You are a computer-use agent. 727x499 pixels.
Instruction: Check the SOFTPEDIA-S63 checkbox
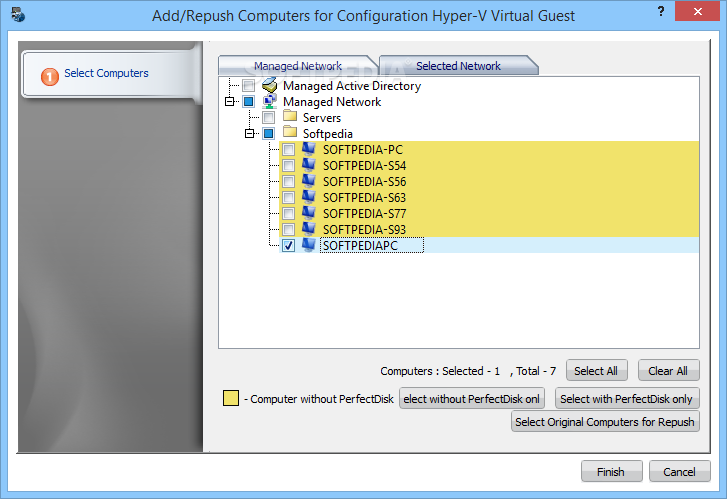click(288, 198)
